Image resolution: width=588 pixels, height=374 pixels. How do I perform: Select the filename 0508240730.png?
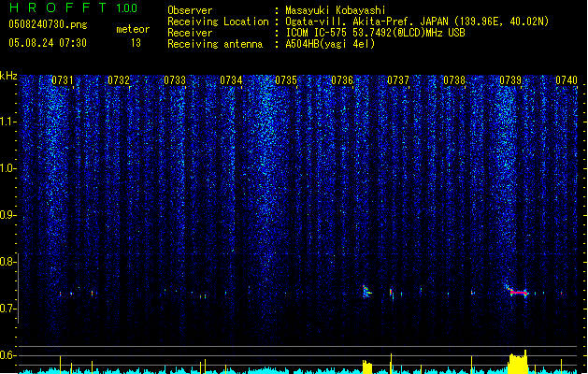click(x=48, y=24)
